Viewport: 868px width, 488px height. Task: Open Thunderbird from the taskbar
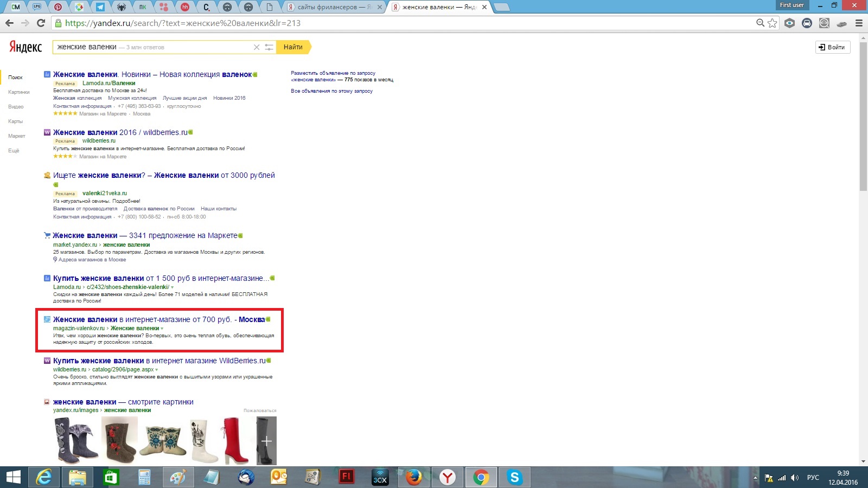coord(246,477)
